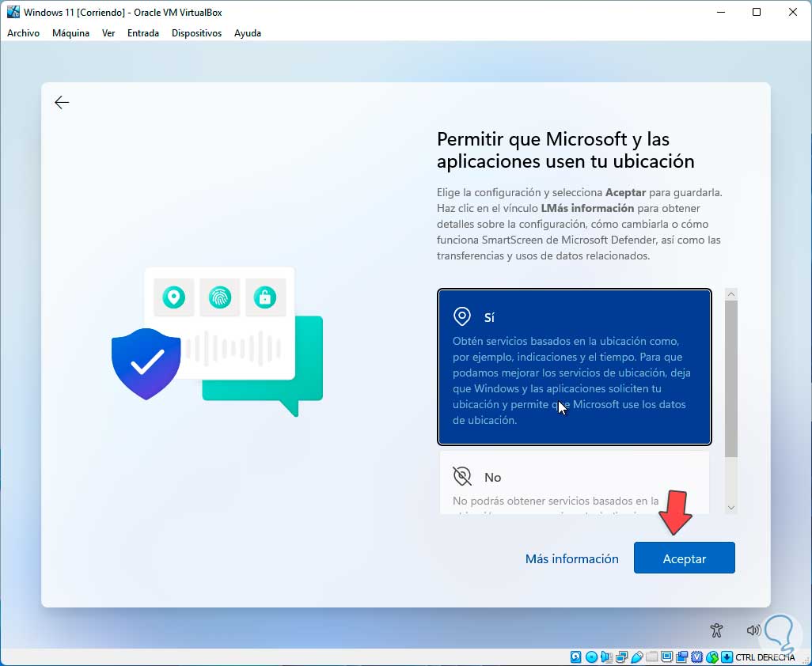Click the optical disc status icon

(x=591, y=657)
